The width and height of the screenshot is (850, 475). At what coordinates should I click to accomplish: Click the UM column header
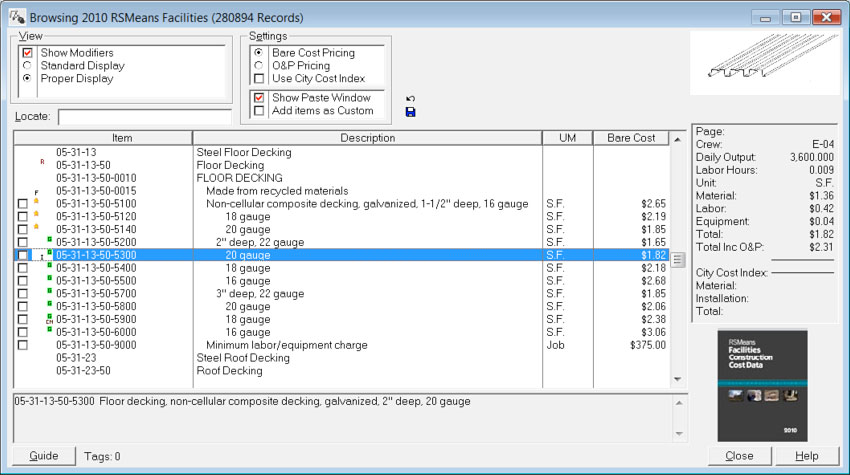click(x=568, y=138)
